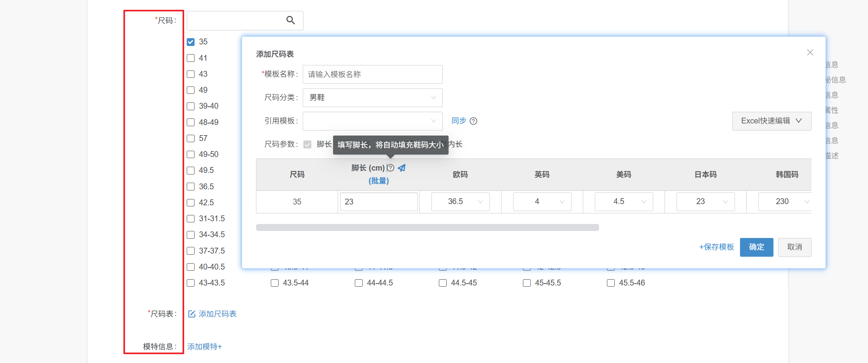Screen dimensions: 868x363
Task: Click the help icon next to 同步
Action: (x=473, y=121)
